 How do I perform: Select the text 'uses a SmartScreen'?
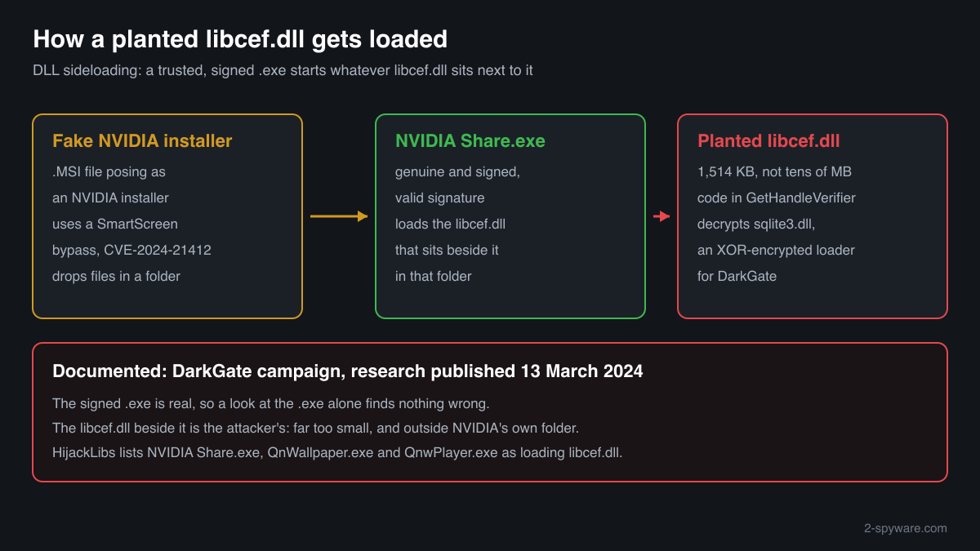coord(114,224)
